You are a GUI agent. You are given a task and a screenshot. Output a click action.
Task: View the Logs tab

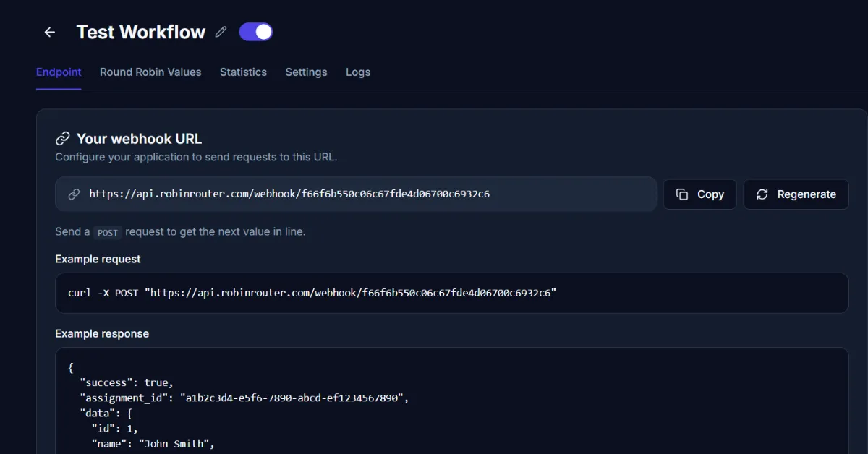pyautogui.click(x=358, y=72)
